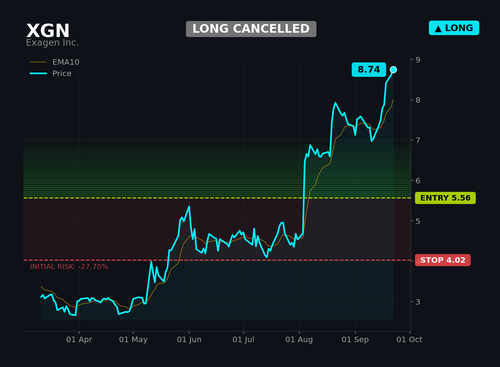The height and width of the screenshot is (367, 500).
Task: Click the 01 Apr axis label
Action: 79,340
